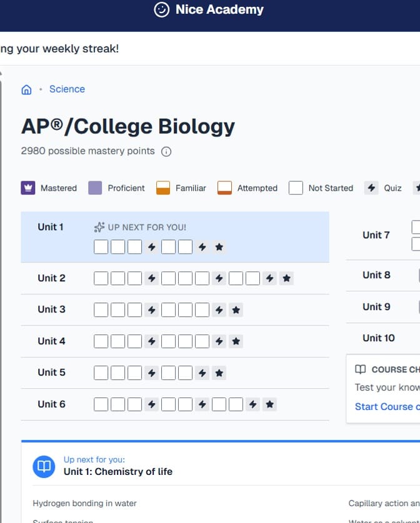Click the blue book icon for Unit 1
Image resolution: width=420 pixels, height=523 pixels.
(x=44, y=466)
